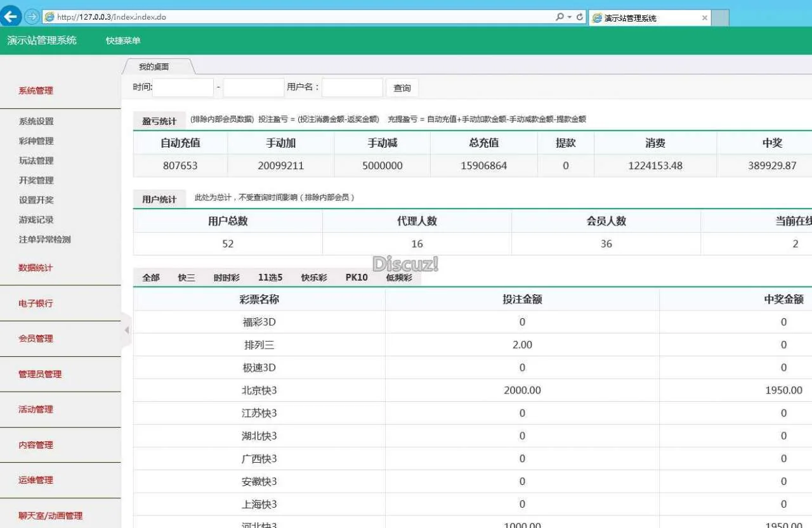Expand the 会员管理 sidebar section
This screenshot has width=812, height=528.
click(36, 338)
